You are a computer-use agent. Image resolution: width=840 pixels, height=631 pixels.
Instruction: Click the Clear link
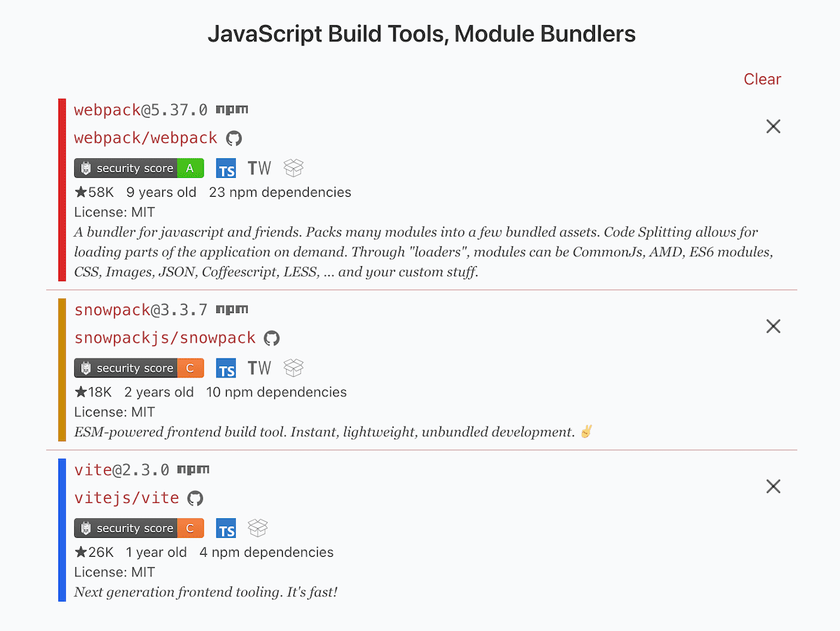(762, 79)
